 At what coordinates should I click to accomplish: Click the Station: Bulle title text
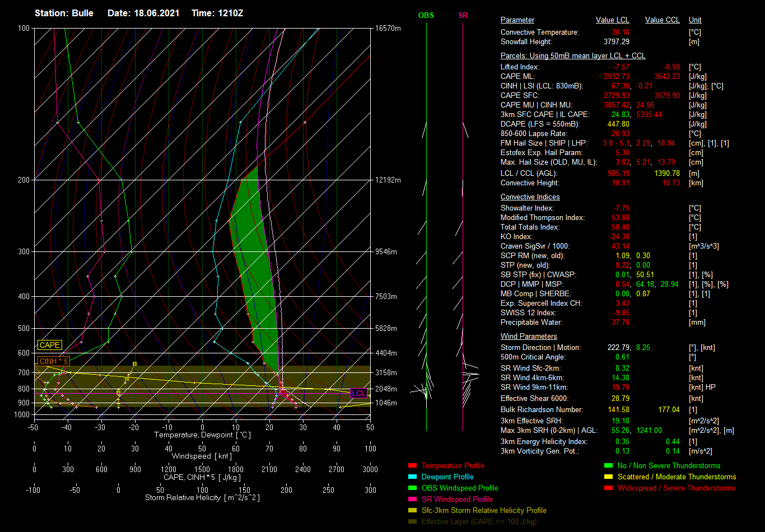(x=64, y=13)
